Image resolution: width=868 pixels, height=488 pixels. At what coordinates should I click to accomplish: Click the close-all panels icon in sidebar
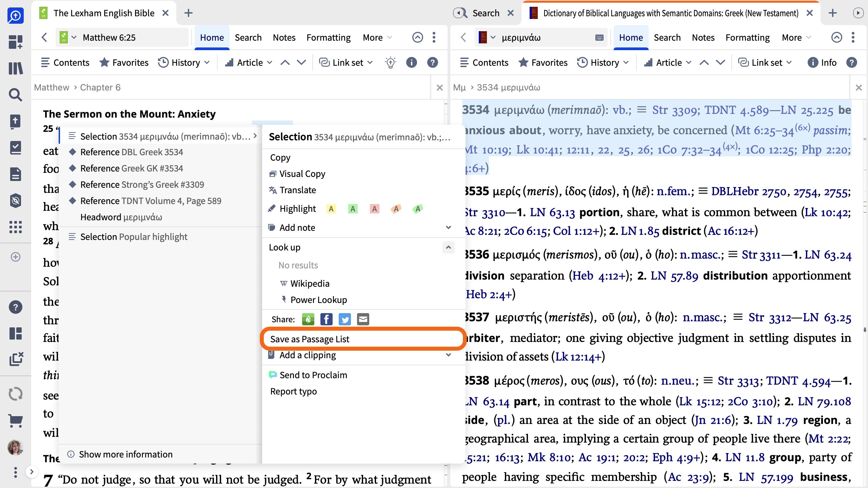16,359
